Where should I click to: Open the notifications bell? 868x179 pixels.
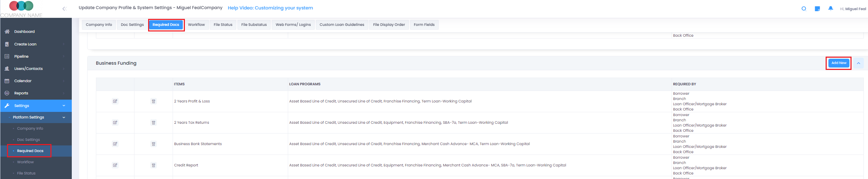click(x=831, y=8)
